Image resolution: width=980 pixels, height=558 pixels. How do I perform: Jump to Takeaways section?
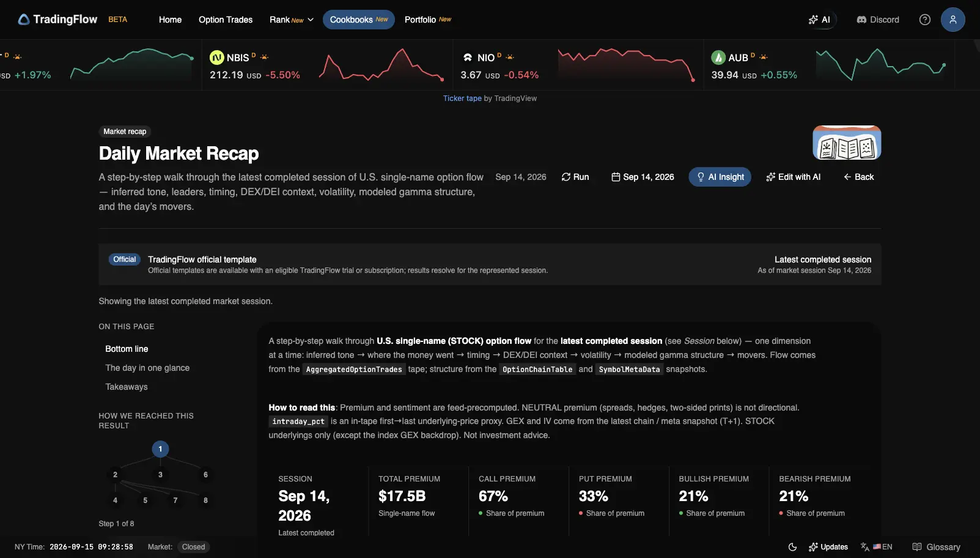pyautogui.click(x=127, y=387)
